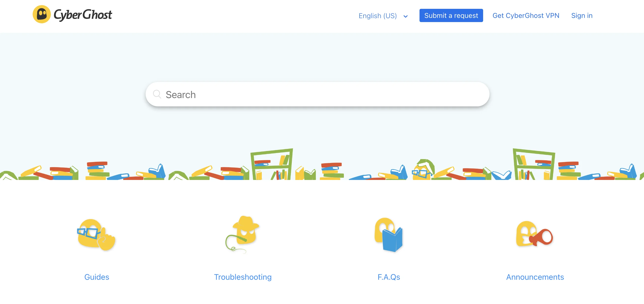644x304 pixels.
Task: Open the Guides category link
Action: 97,277
